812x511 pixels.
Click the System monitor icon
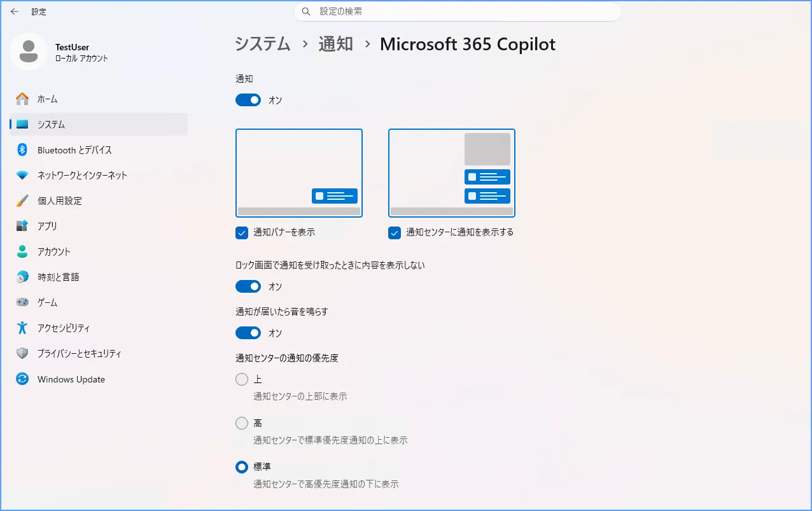point(22,124)
